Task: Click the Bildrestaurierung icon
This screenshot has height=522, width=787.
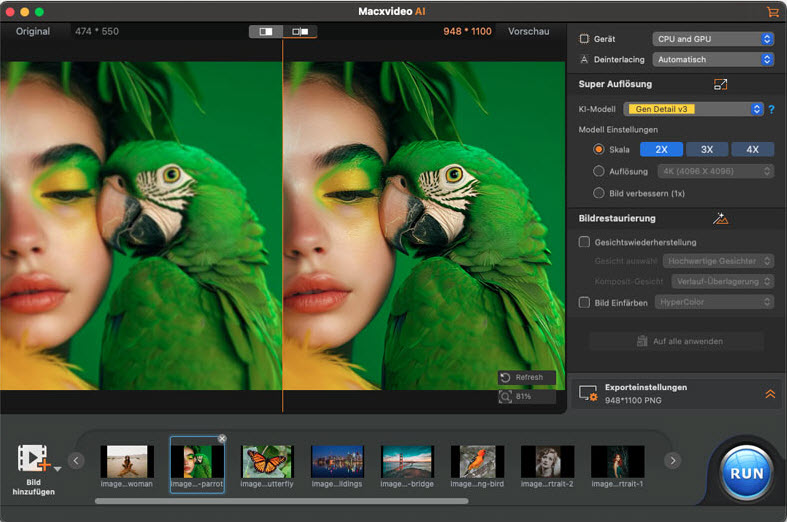Action: point(720,218)
